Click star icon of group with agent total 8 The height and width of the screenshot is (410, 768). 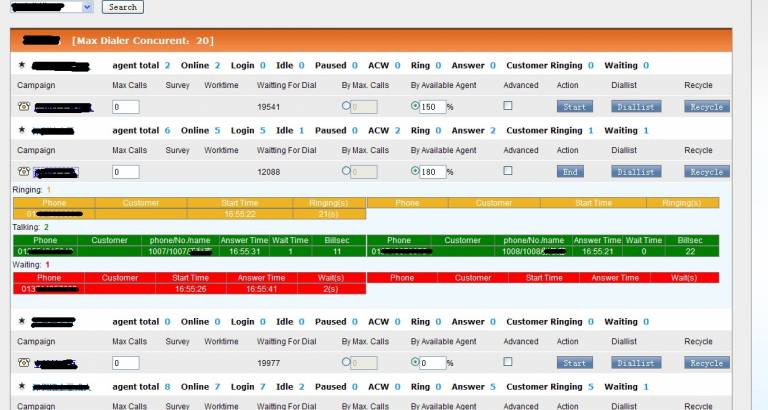click(22, 386)
